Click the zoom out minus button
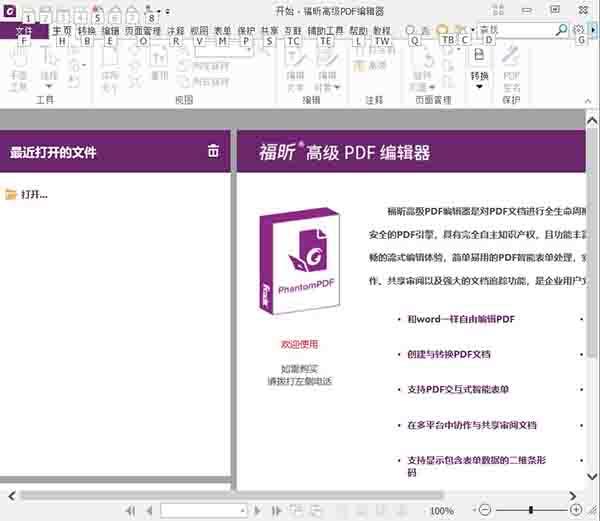Viewport: 600px width, 521px height. (x=485, y=510)
